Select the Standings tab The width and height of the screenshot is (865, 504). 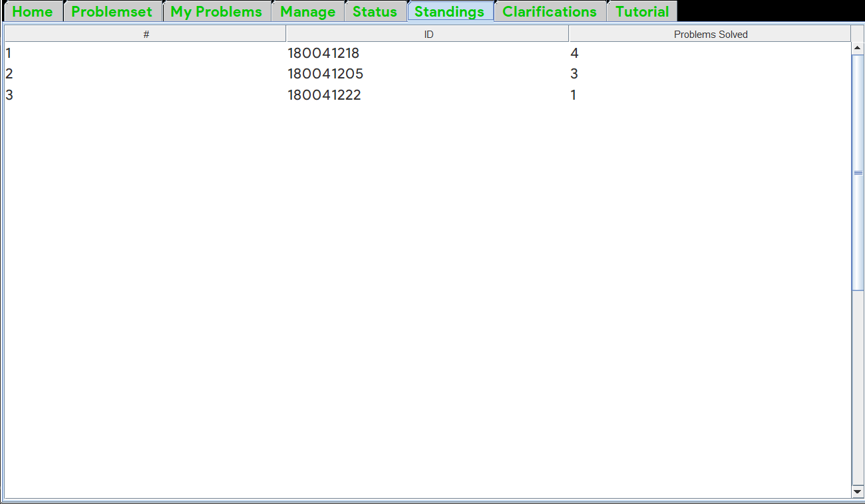(x=450, y=11)
